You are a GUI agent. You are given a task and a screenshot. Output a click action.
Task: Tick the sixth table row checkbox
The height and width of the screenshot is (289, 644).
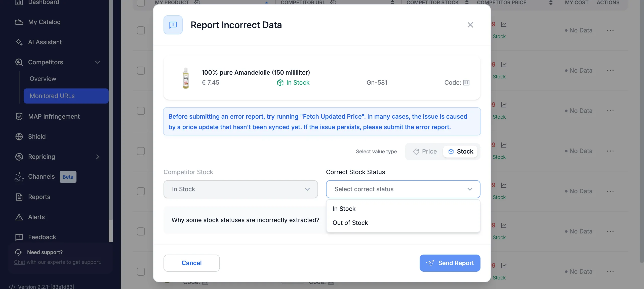point(141,231)
